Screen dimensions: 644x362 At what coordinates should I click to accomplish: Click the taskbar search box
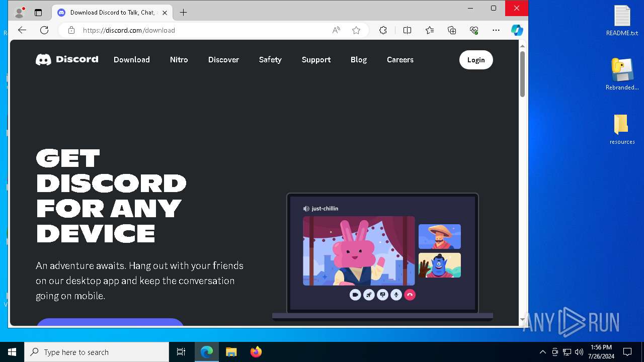97,352
